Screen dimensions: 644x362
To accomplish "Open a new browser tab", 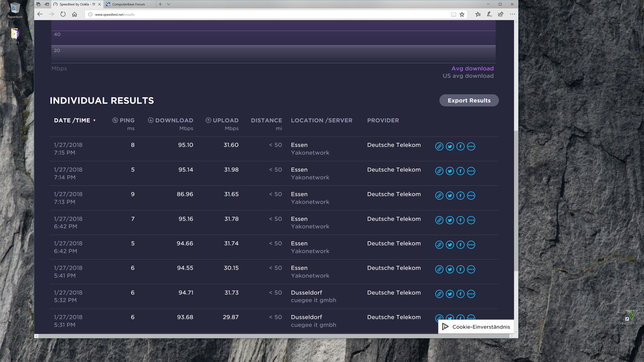I will click(x=160, y=4).
